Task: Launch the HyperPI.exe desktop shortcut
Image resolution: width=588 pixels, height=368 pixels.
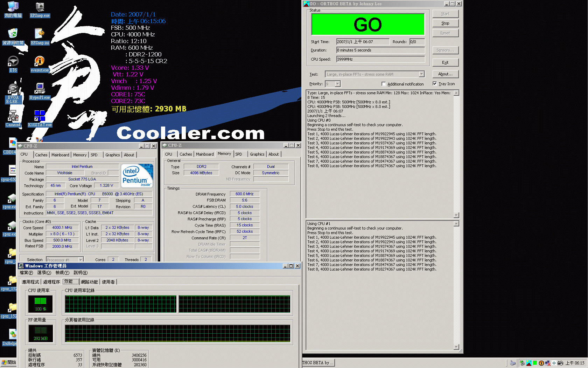Action: (40, 91)
